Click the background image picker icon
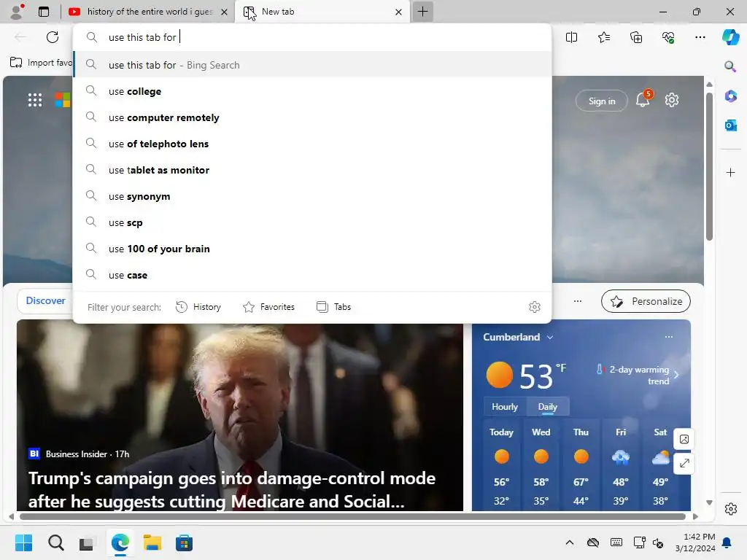This screenshot has width=747, height=560. click(684, 439)
